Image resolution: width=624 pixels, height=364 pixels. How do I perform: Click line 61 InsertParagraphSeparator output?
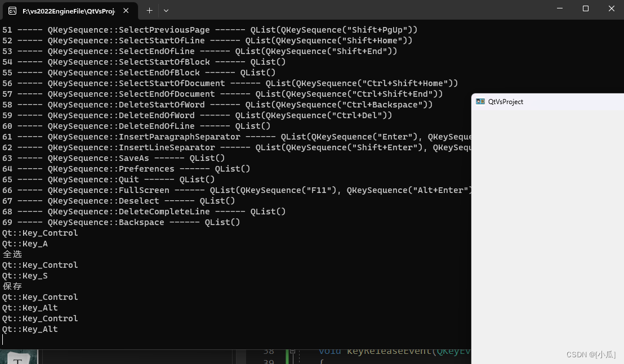[237, 137]
